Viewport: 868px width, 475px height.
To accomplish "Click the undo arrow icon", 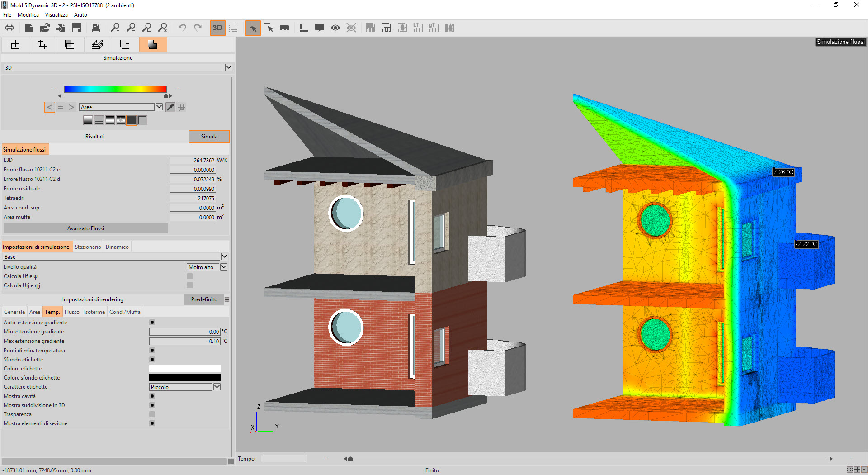I will [182, 28].
